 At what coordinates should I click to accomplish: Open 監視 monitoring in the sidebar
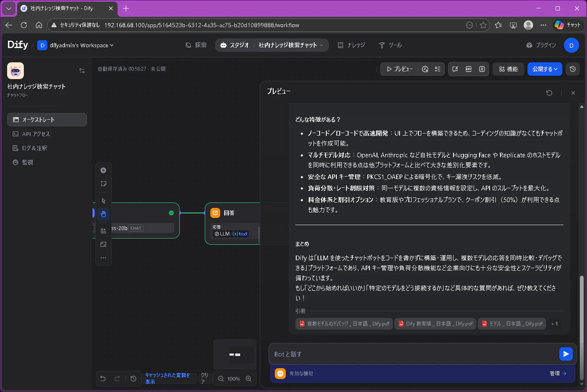click(47, 162)
